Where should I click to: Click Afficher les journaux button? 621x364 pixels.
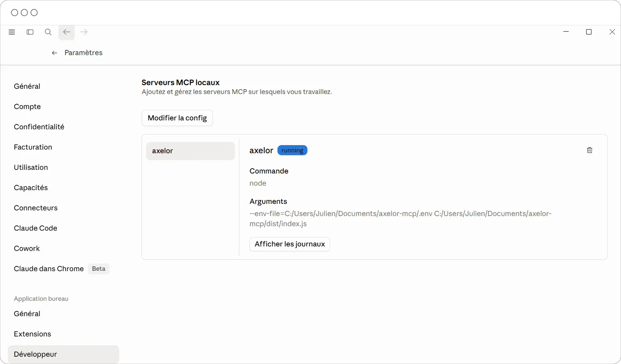coord(290,244)
